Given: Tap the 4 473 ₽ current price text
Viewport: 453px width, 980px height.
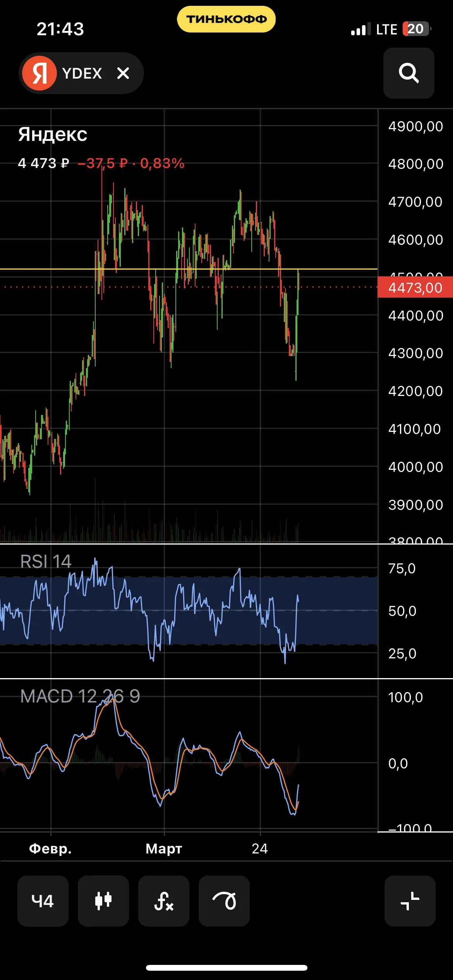Looking at the screenshot, I should 43,163.
